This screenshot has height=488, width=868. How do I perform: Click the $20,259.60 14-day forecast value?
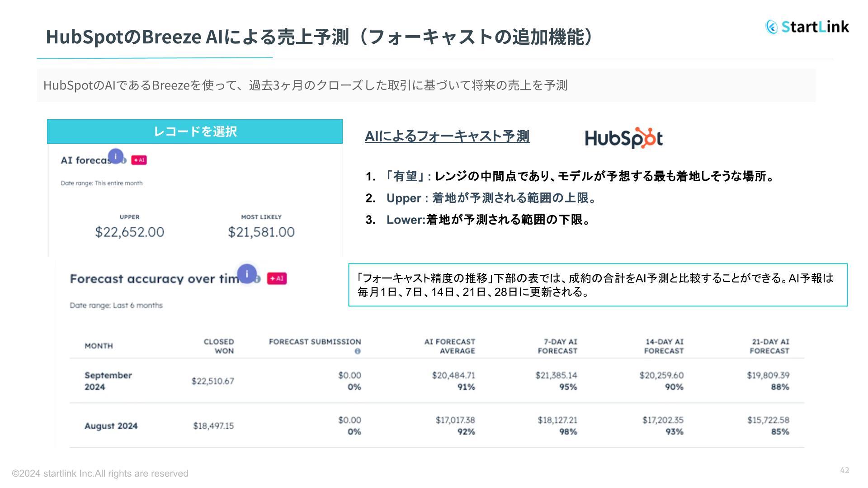[661, 375]
